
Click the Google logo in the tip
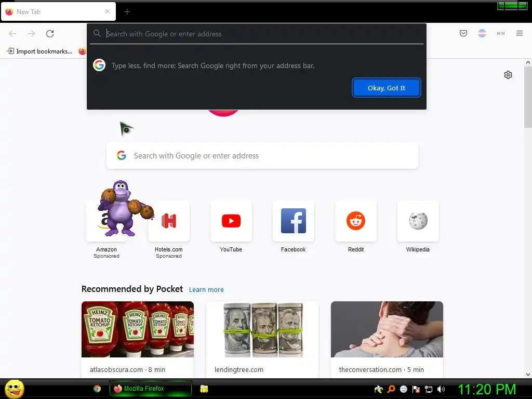pyautogui.click(x=99, y=65)
